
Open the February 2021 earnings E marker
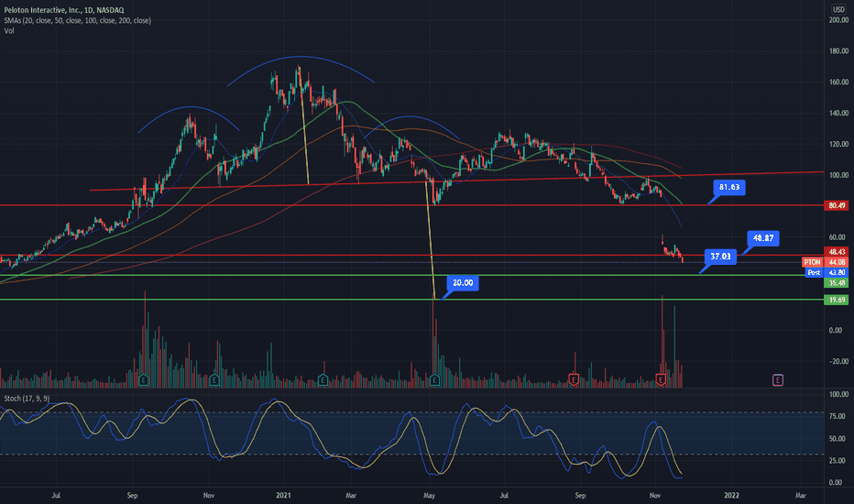323,379
